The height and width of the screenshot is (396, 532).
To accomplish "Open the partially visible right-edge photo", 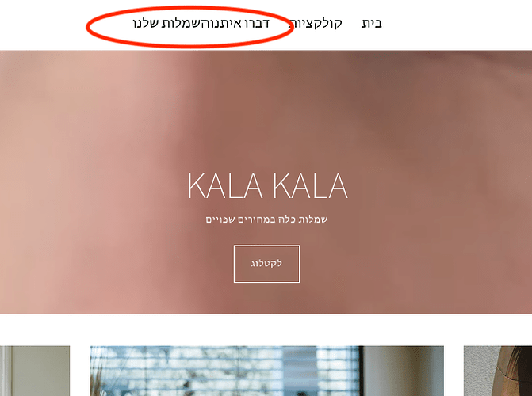I will tap(498, 371).
